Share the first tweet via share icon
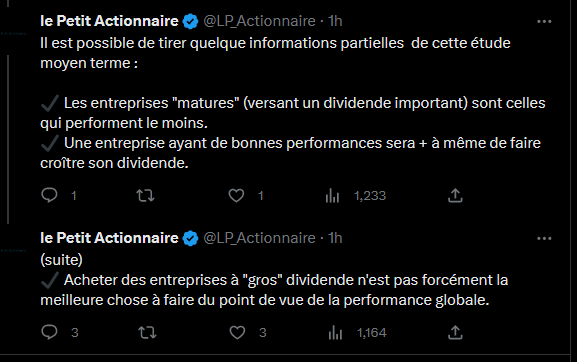The width and height of the screenshot is (577, 362). point(455,195)
